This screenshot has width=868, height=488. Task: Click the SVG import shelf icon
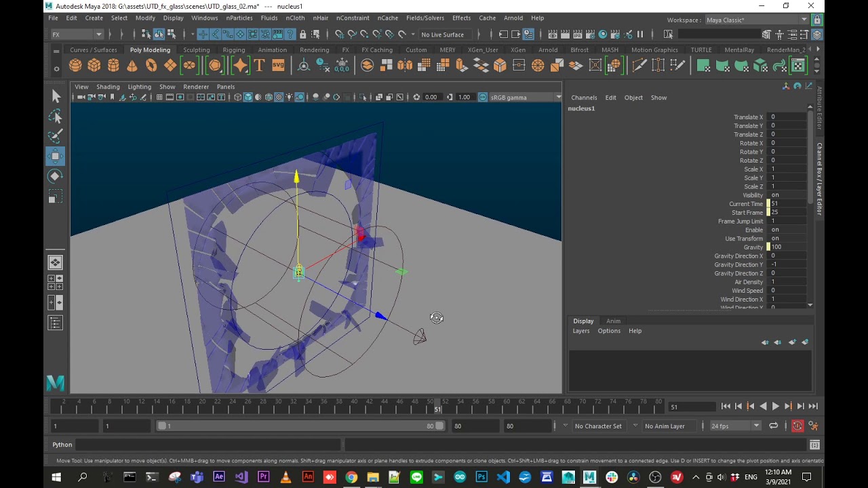pos(278,65)
